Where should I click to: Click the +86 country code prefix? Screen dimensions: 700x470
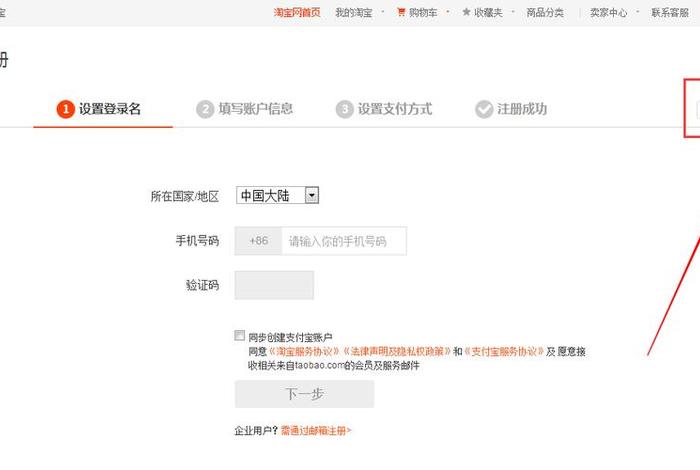[258, 241]
